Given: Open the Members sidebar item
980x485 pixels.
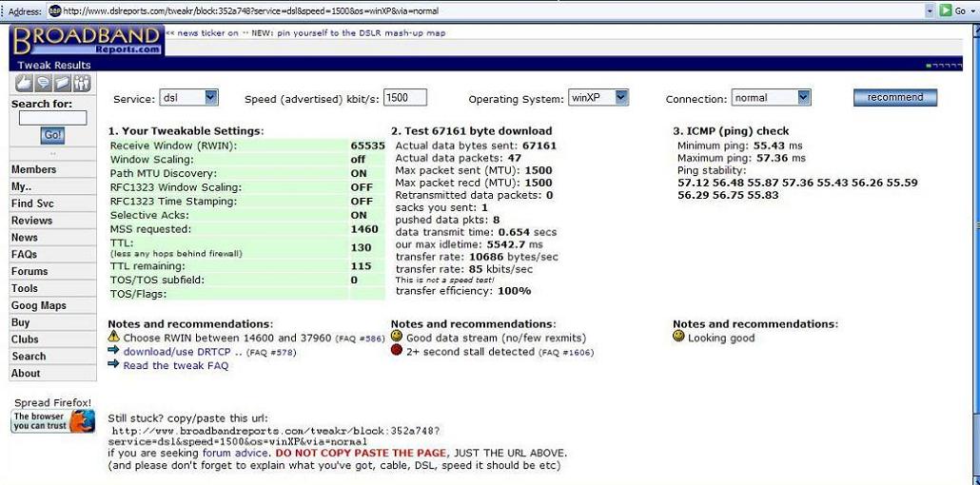Looking at the screenshot, I should 53,169.
